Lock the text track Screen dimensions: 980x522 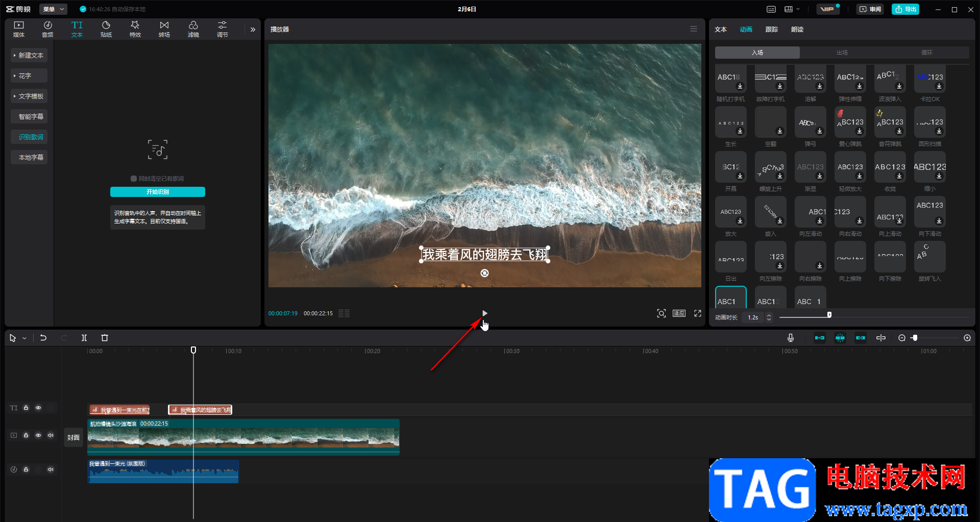click(x=26, y=408)
